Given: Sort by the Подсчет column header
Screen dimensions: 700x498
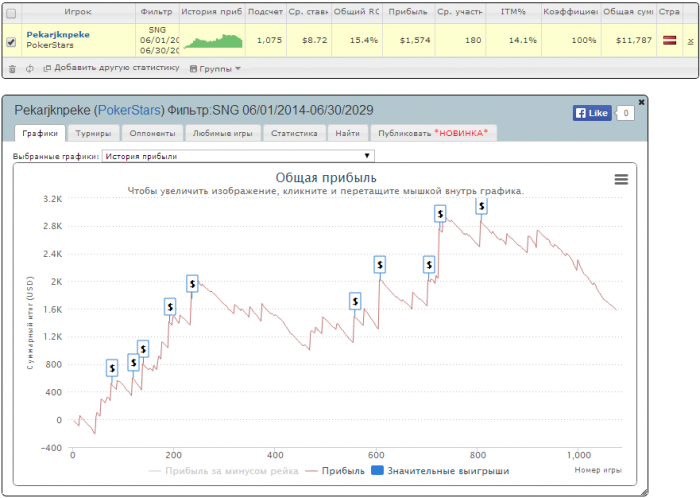Looking at the screenshot, I should pyautogui.click(x=265, y=12).
